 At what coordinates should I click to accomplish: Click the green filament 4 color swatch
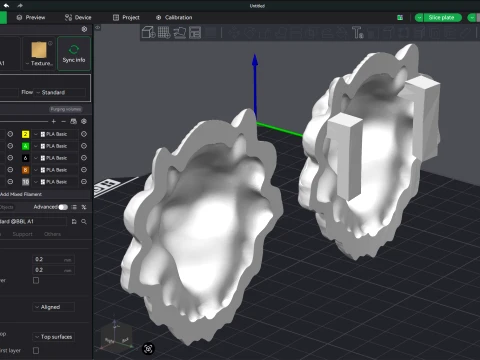point(25,146)
